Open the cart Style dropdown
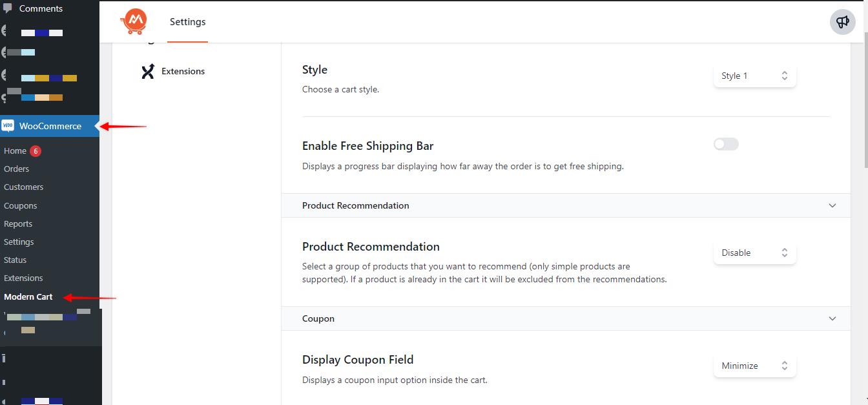 pos(754,76)
